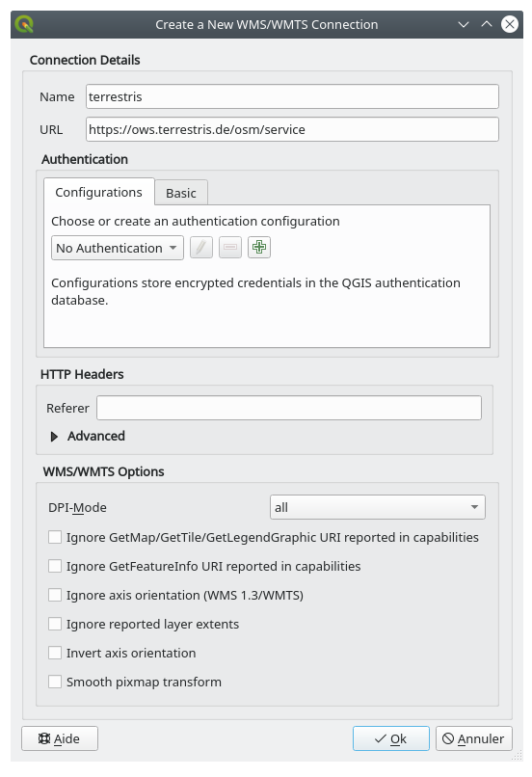
Task: Click the QGIS logo in title bar
Action: pos(24,24)
